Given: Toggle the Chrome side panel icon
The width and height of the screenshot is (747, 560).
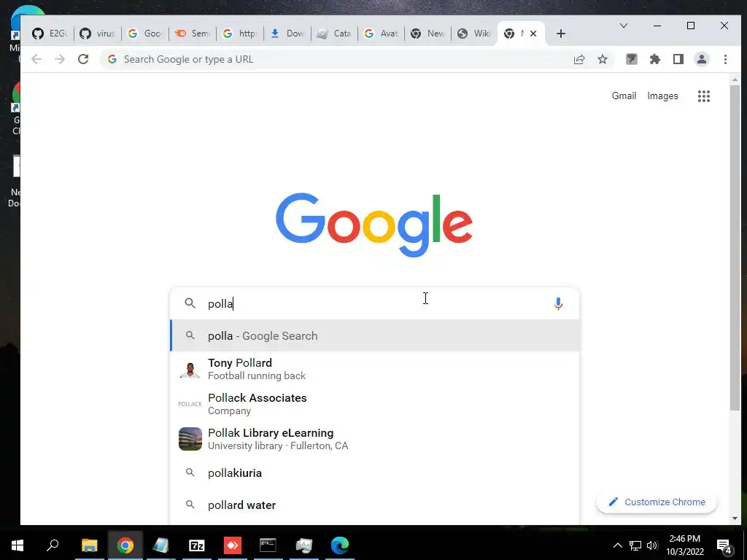Looking at the screenshot, I should pos(678,59).
